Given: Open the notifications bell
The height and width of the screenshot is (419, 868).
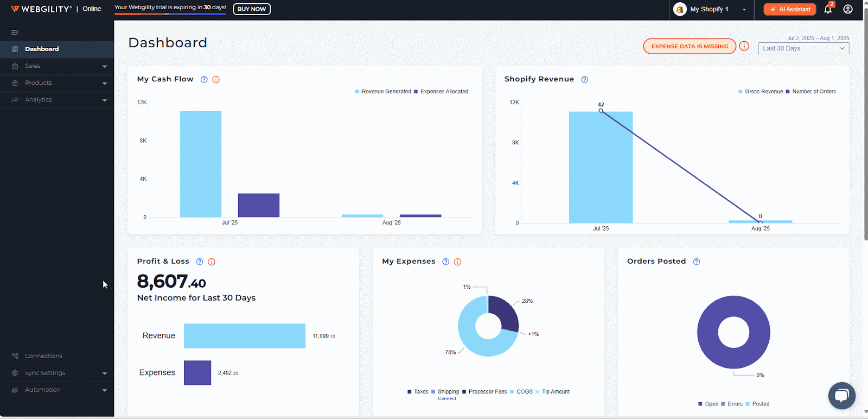Looking at the screenshot, I should pyautogui.click(x=828, y=9).
